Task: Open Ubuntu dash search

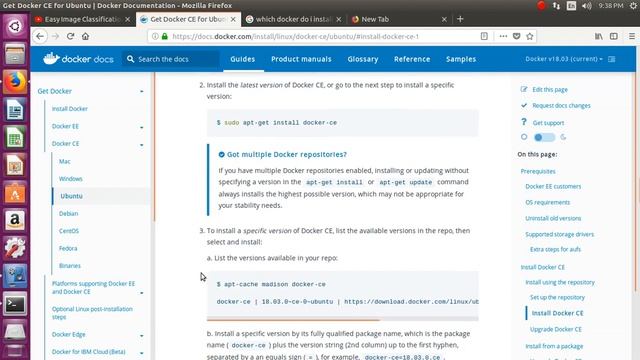Action: coord(15,27)
